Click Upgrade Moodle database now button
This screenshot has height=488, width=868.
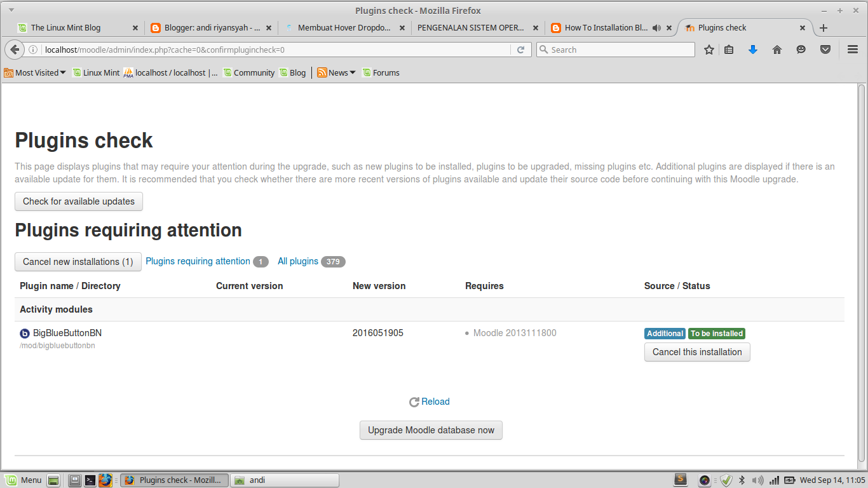(x=431, y=430)
